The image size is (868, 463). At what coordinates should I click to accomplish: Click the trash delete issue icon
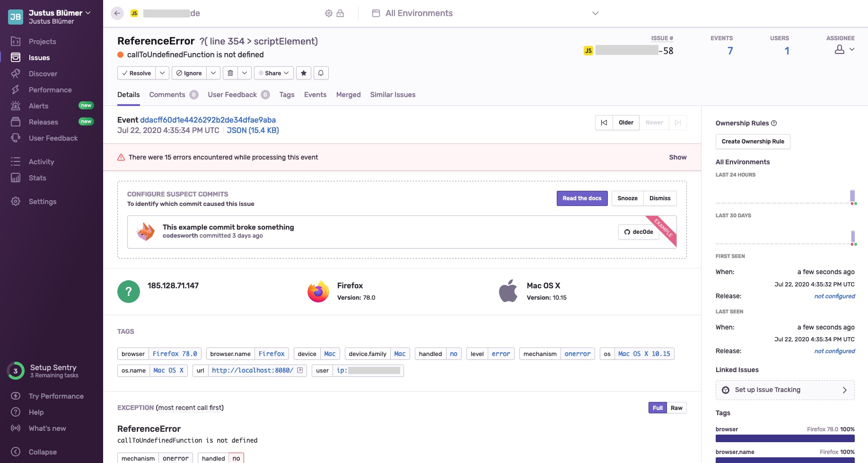(x=230, y=73)
